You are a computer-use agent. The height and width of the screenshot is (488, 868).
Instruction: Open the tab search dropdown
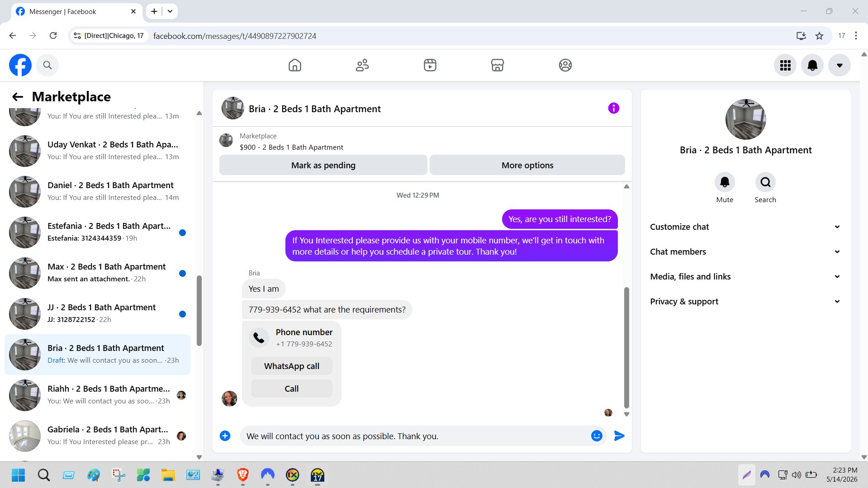(170, 11)
